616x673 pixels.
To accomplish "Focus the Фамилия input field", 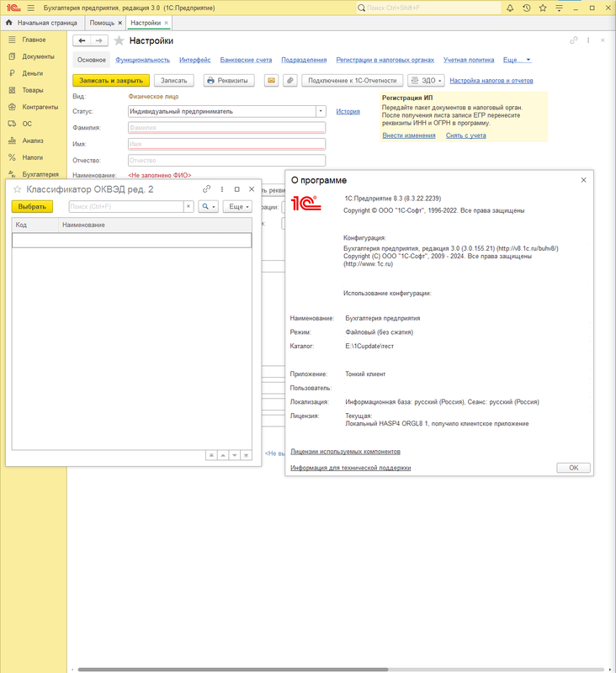I will tap(226, 128).
